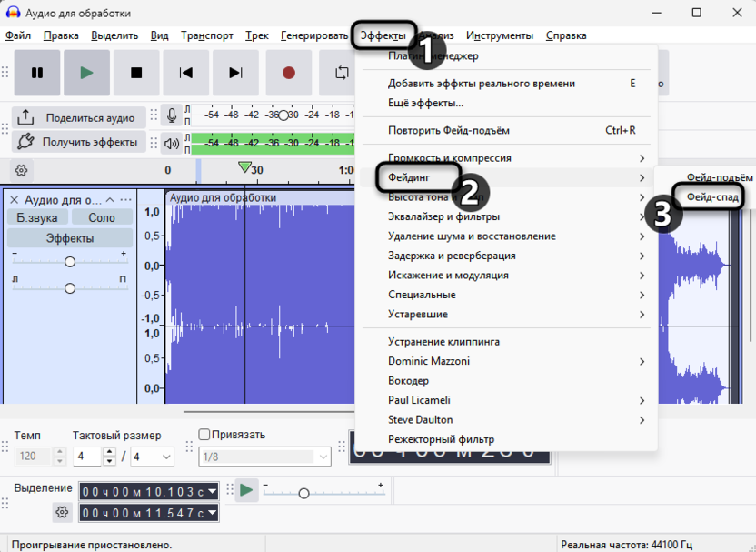The height and width of the screenshot is (552, 756).
Task: Enable the Привязать snap checkbox
Action: [x=204, y=435]
